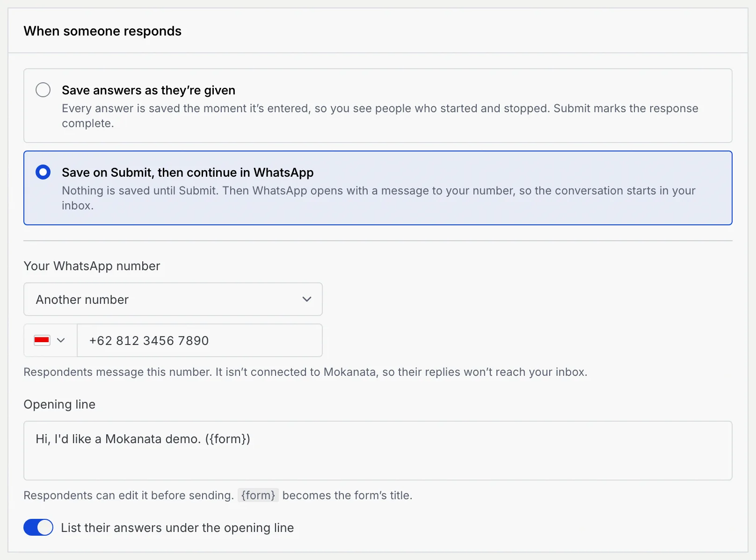Open the 'Another number' dropdown

point(173,299)
